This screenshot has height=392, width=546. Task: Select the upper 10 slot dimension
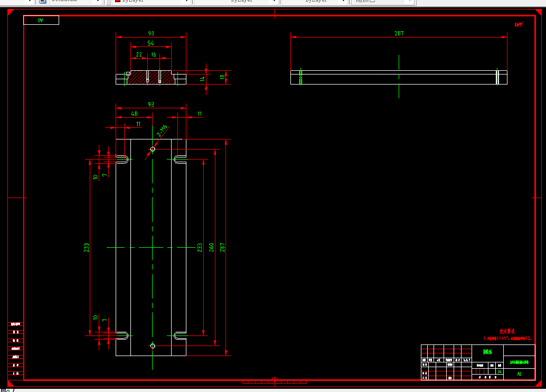(x=95, y=177)
